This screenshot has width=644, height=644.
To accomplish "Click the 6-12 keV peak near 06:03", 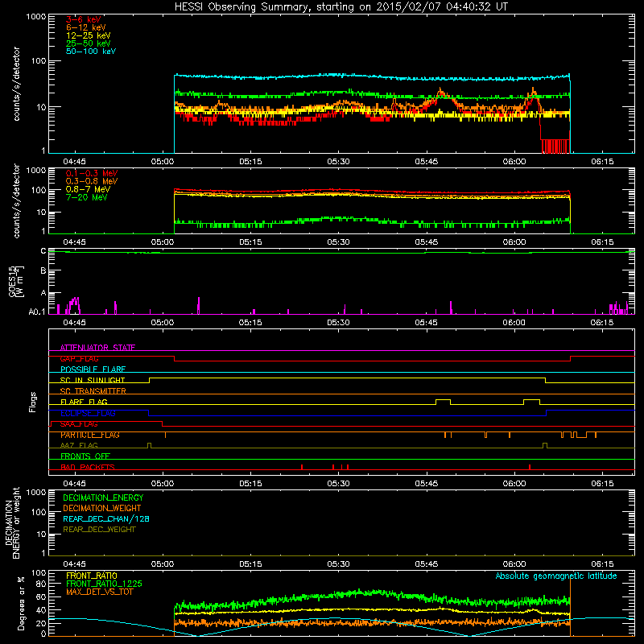I will [x=534, y=90].
